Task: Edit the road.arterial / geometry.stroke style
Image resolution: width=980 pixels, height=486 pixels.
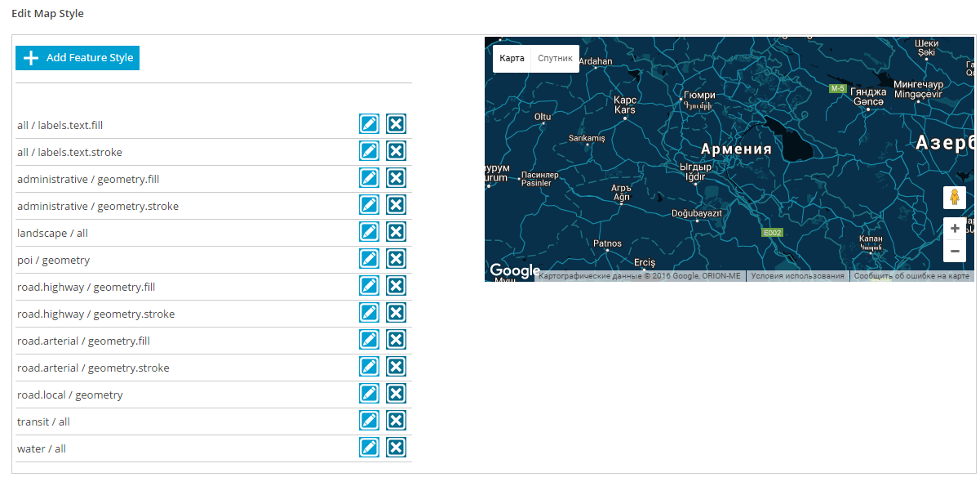Action: click(x=370, y=367)
